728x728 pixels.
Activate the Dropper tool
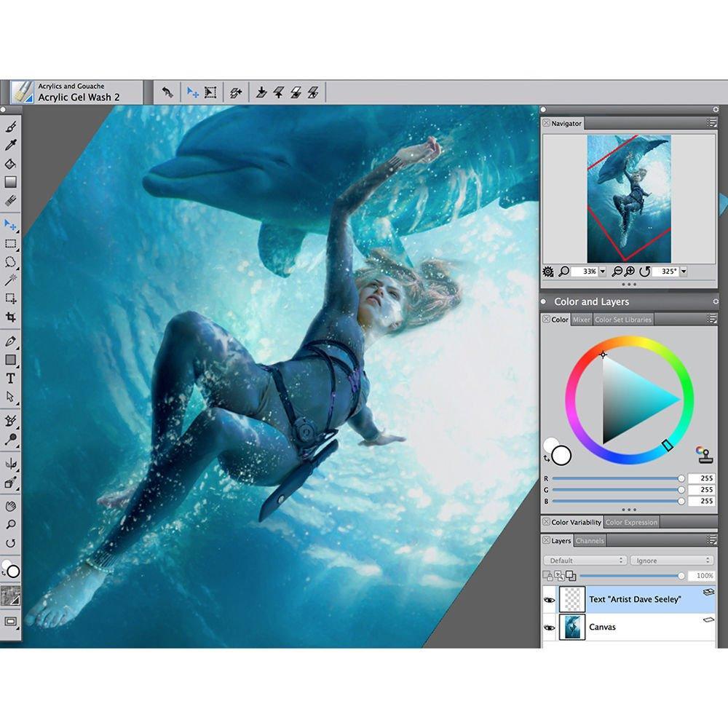click(10, 144)
